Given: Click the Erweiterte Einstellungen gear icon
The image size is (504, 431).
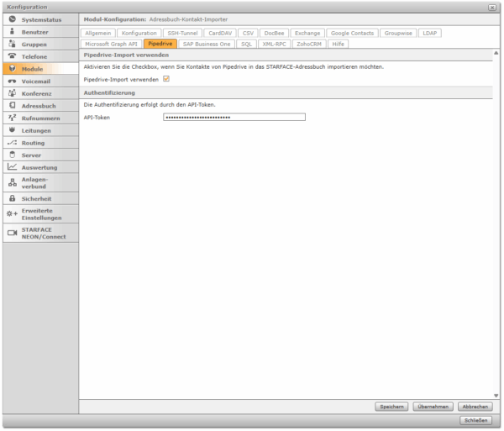Looking at the screenshot, I should coord(13,213).
